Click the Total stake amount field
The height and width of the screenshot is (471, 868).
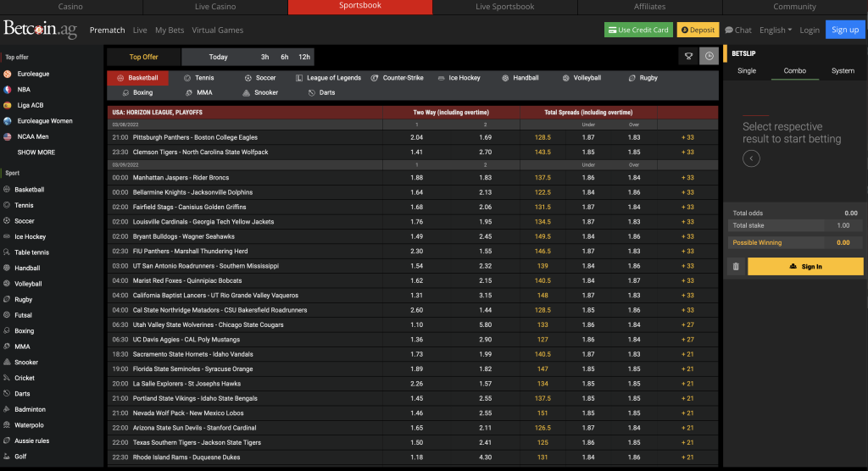[x=843, y=226]
